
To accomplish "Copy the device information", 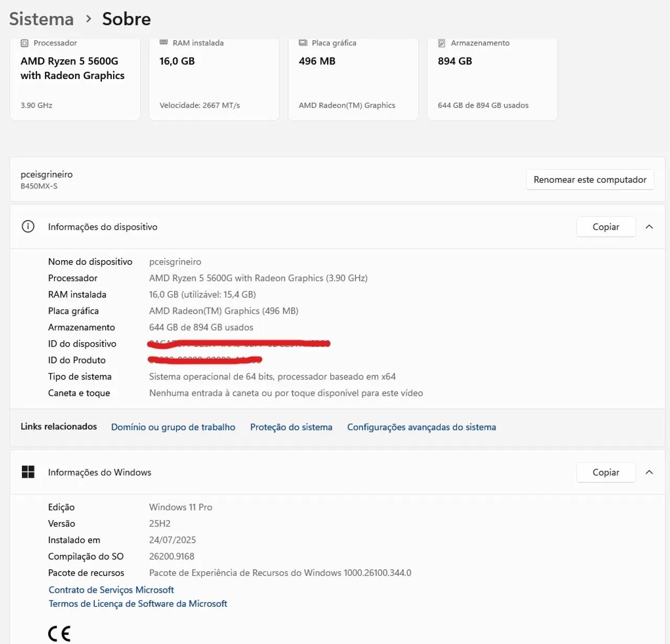I will tap(606, 227).
